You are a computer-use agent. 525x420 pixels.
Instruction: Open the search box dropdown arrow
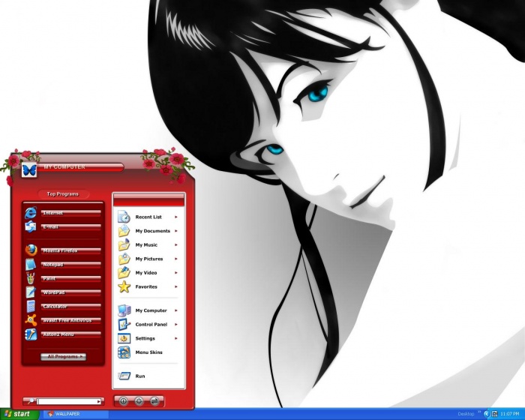pyautogui.click(x=99, y=401)
